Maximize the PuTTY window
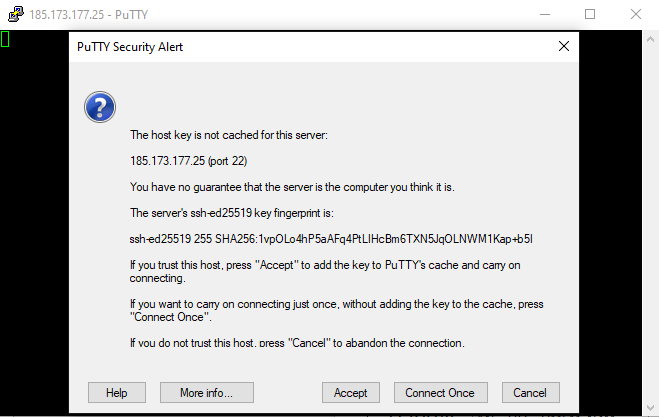 [x=590, y=14]
